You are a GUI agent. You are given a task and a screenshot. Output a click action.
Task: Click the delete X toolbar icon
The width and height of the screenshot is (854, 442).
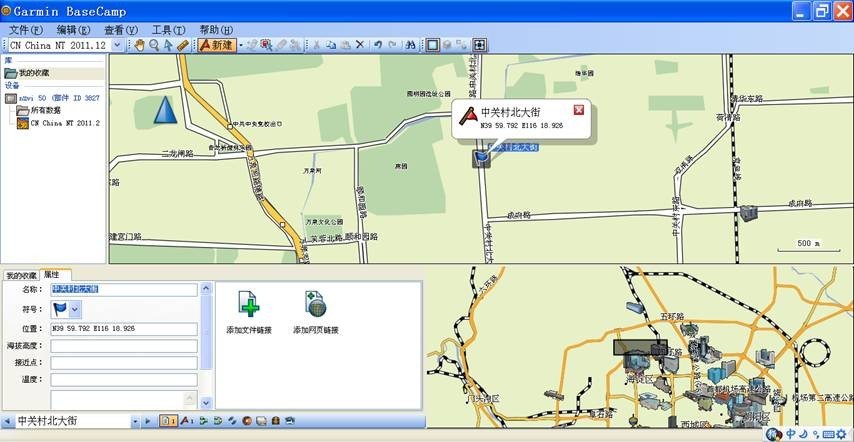359,45
